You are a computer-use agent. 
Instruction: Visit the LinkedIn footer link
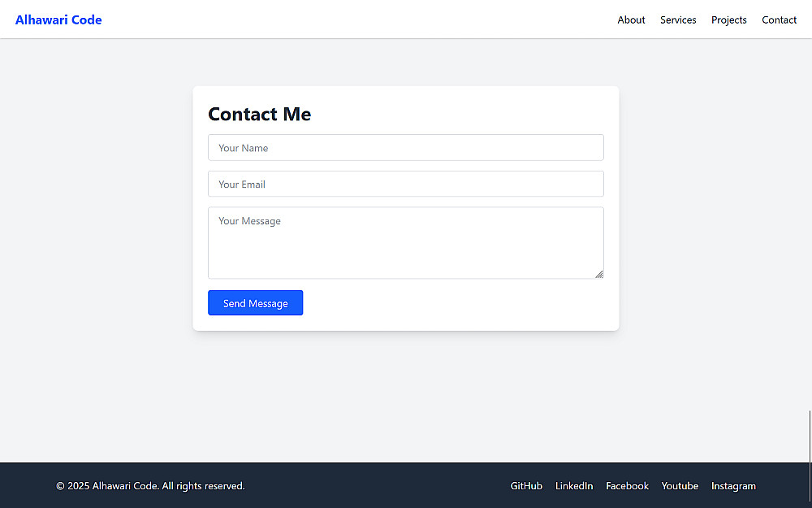574,486
